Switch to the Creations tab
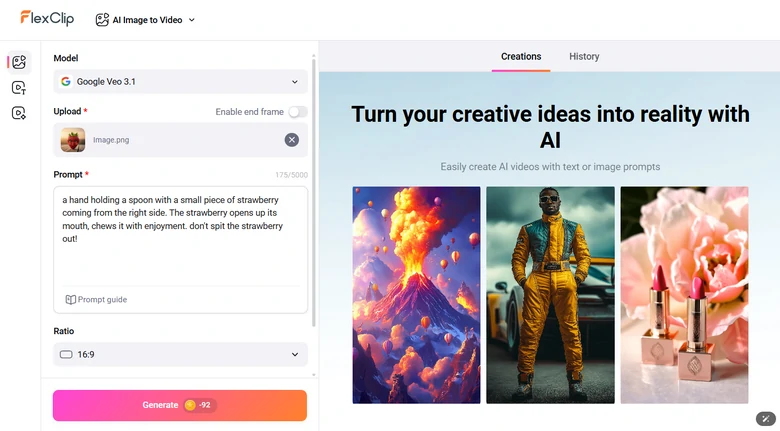This screenshot has width=780, height=431. (521, 57)
